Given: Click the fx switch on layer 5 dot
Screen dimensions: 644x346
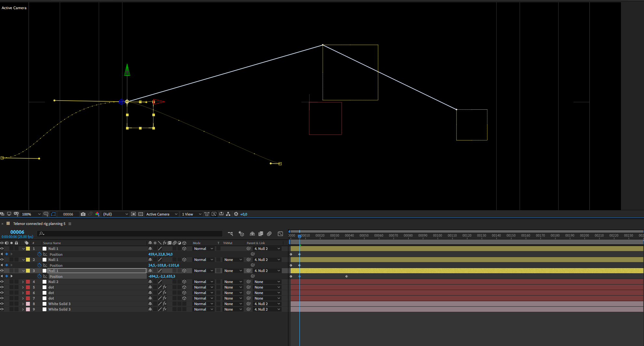Looking at the screenshot, I should click(165, 287).
